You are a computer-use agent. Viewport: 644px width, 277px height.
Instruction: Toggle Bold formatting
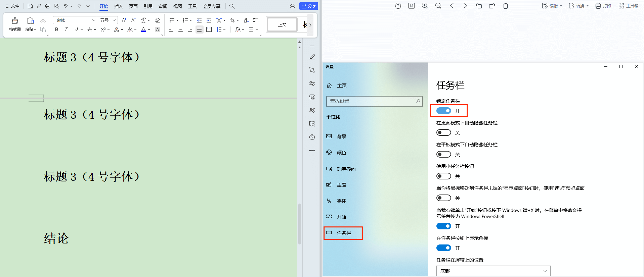click(x=57, y=30)
